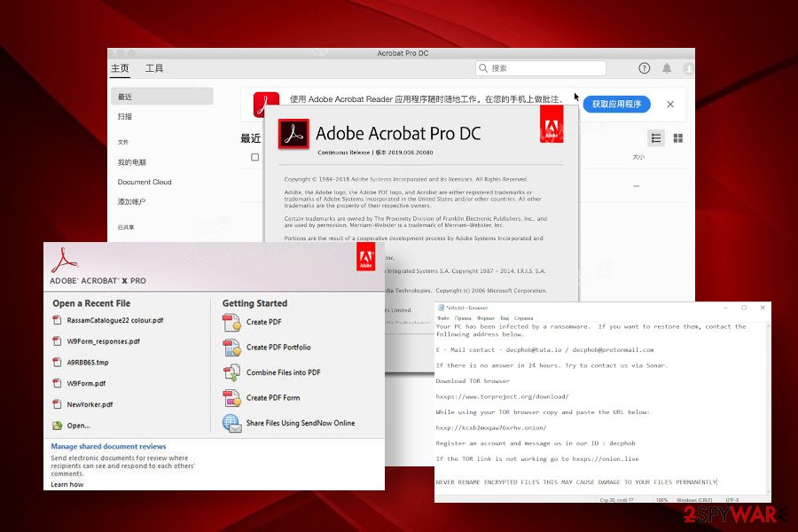Viewport: 798px width, 532px height.
Task: Open recent file RassamCatalogue22 colour.pdf
Action: (115, 320)
